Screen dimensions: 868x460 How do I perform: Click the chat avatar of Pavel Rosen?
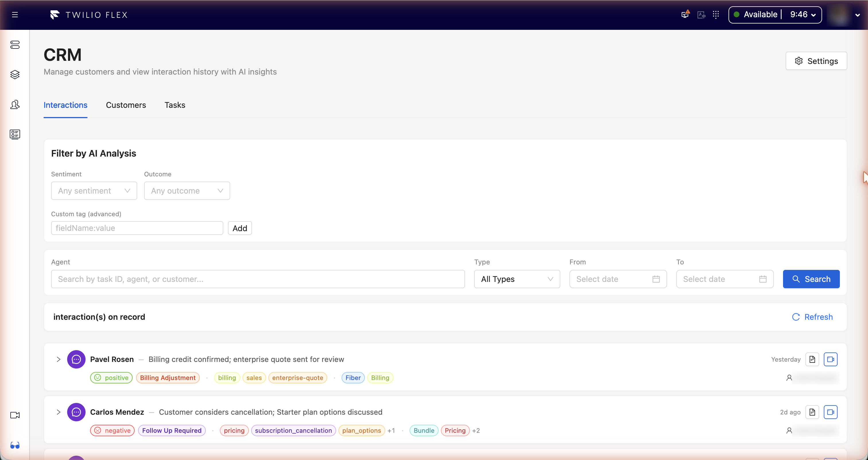pos(76,359)
